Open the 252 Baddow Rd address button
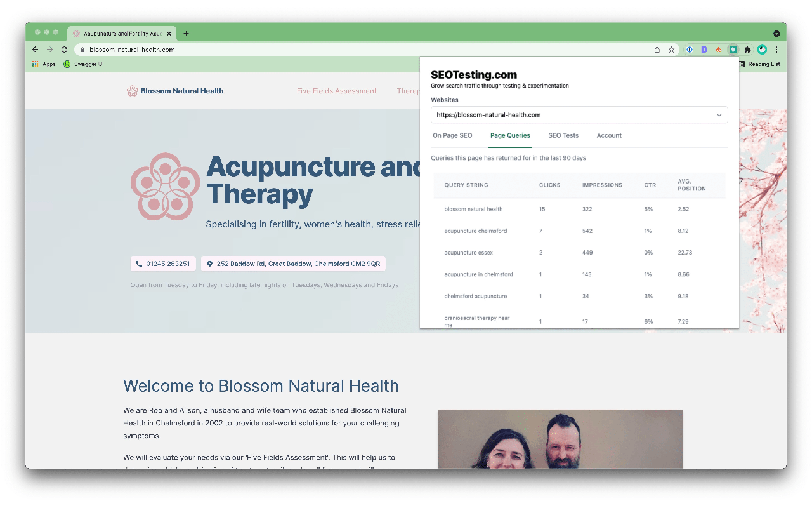Image resolution: width=812 pixels, height=508 pixels. 293,264
